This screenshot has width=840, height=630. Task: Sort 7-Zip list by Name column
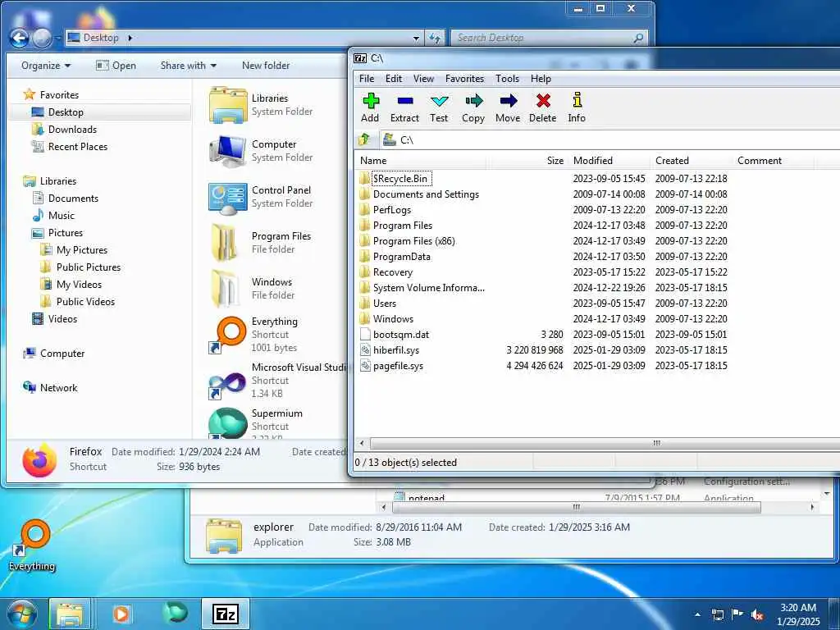click(420, 161)
